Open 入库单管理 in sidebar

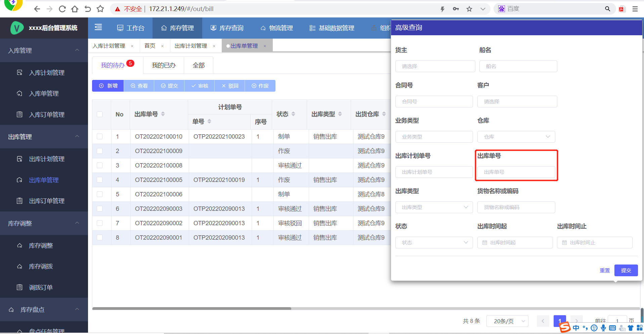(44, 94)
